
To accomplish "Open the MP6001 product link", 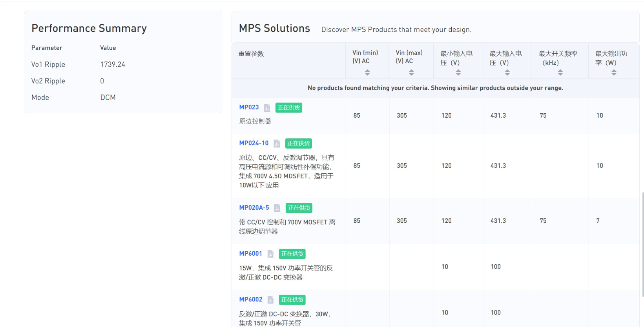I will click(x=250, y=253).
